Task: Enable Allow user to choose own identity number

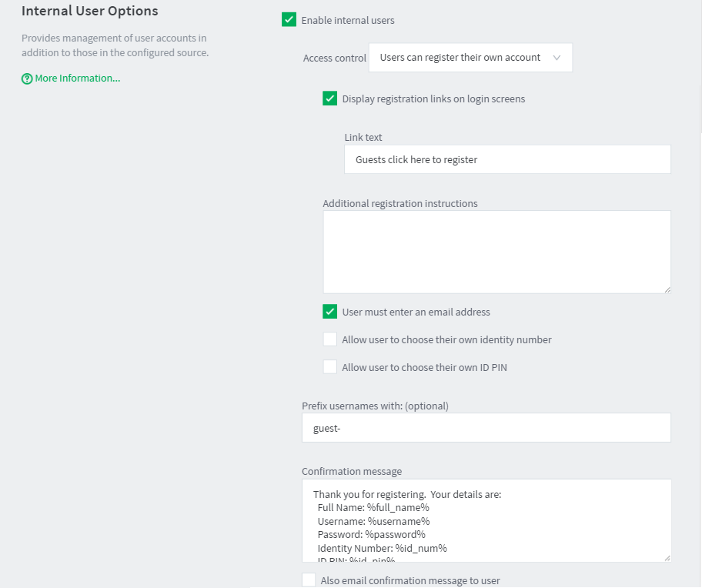Action: click(x=330, y=339)
